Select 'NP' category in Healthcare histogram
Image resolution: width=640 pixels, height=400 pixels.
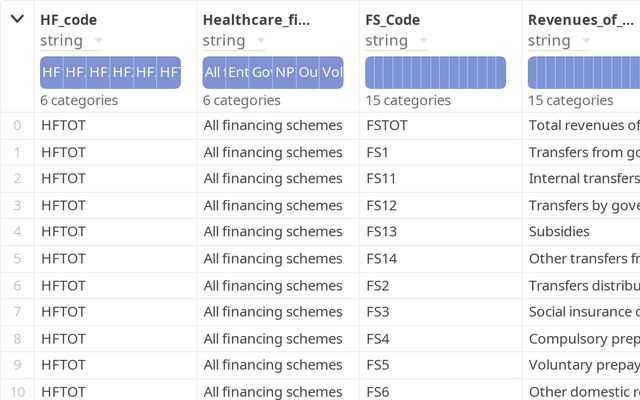pyautogui.click(x=285, y=72)
